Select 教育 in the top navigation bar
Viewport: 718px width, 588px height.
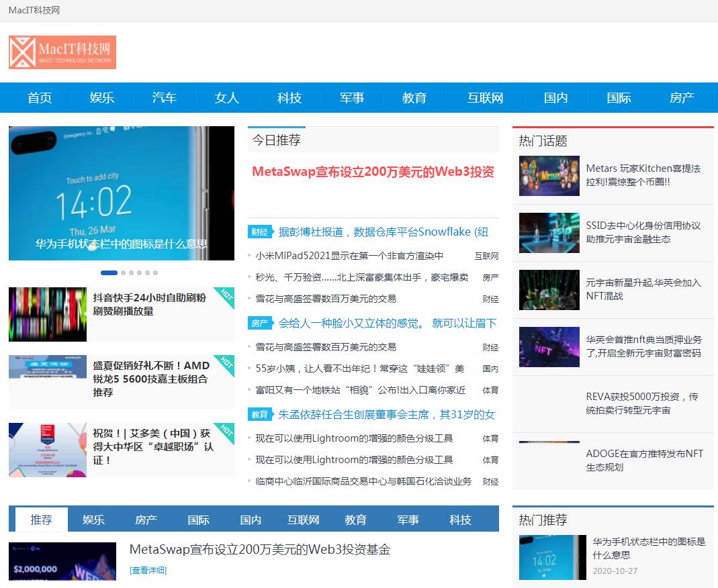coord(414,97)
